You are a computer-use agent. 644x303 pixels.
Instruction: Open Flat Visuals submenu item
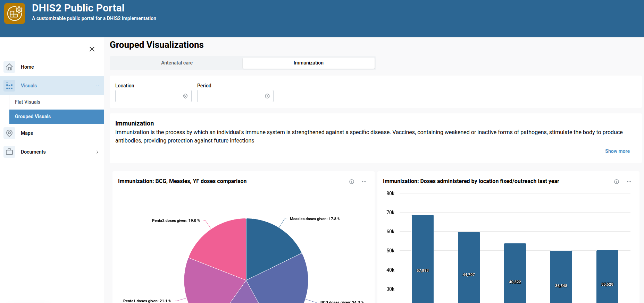(57, 102)
